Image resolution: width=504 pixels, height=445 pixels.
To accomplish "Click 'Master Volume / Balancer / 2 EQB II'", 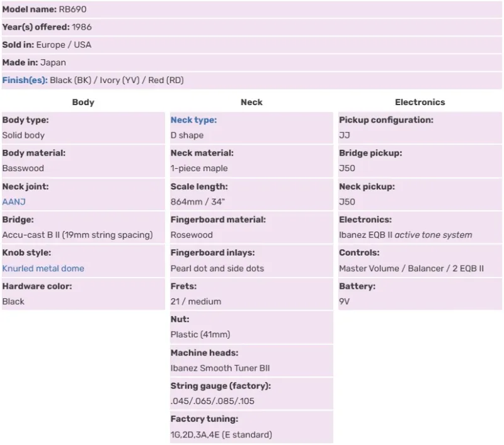I will point(411,268).
